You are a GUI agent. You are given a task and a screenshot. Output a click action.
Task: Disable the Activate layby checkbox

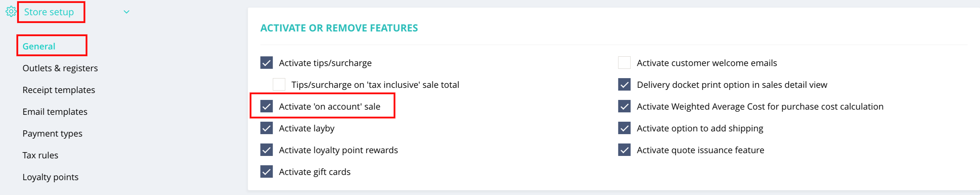click(267, 128)
